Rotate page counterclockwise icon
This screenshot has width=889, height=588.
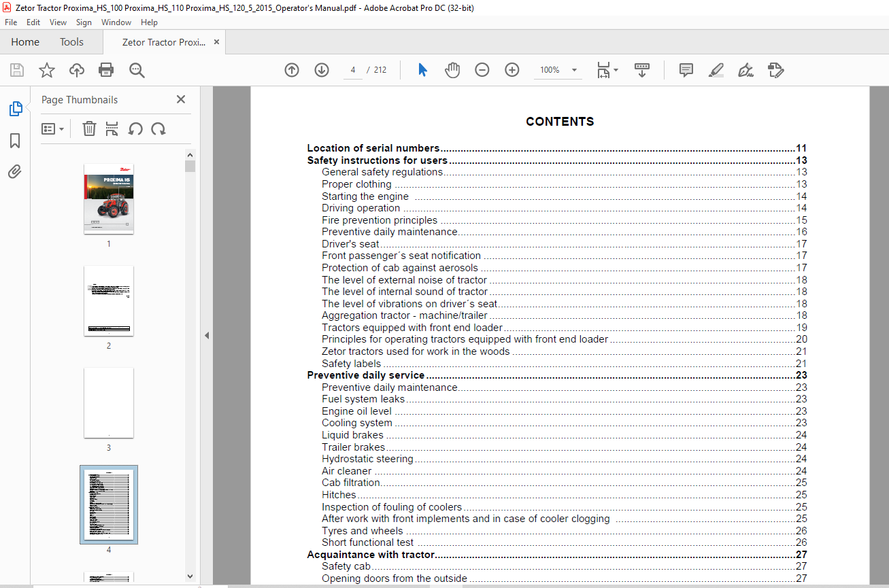coord(135,128)
